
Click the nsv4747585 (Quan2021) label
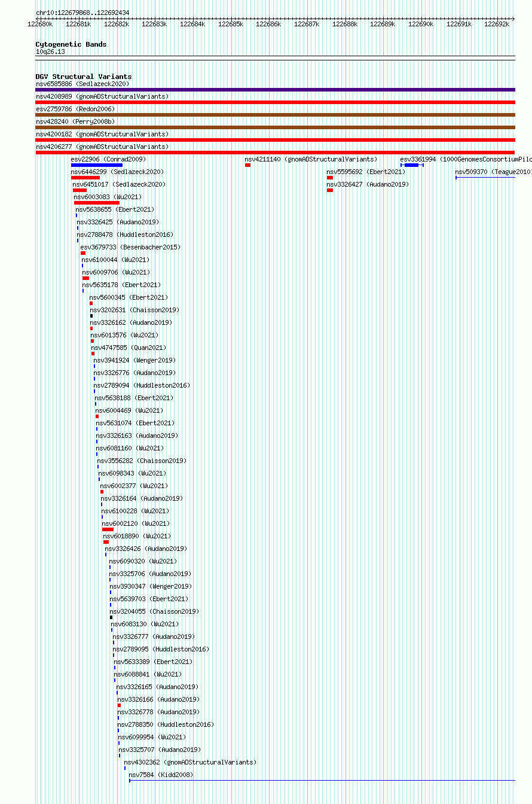[129, 348]
